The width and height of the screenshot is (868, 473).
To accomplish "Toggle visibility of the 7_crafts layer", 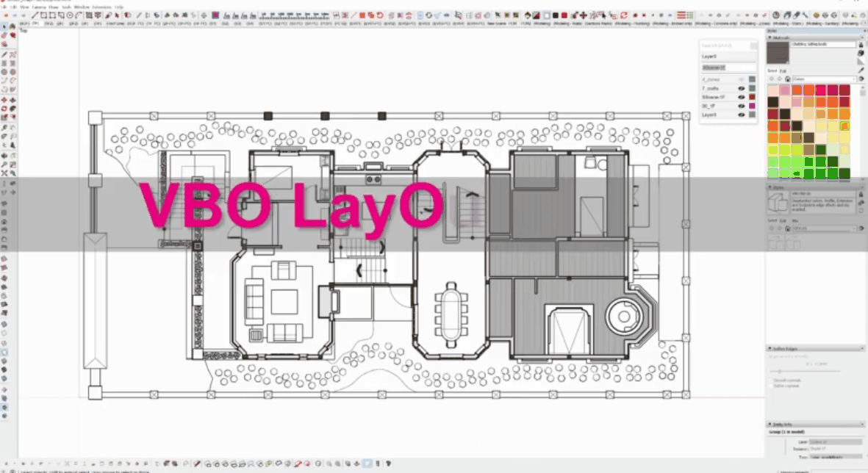I will coord(741,88).
